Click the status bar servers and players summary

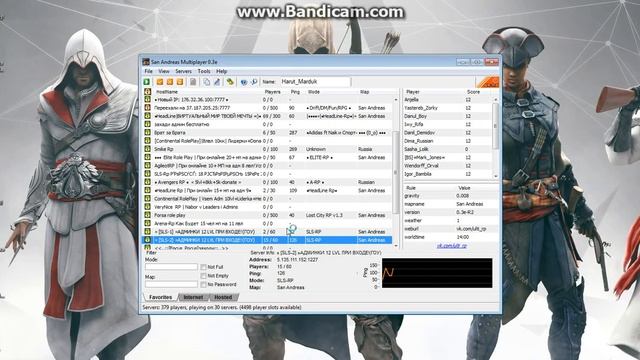pos(222,307)
